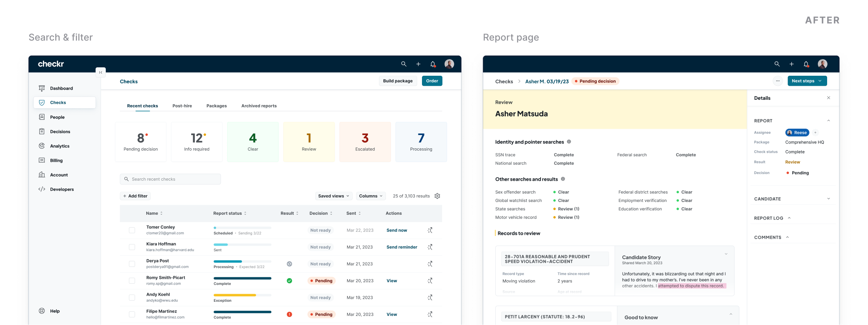Image resolution: width=868 pixels, height=325 pixels.
Task: Expand the CANDIDATE section in Details
Action: pos(828,199)
